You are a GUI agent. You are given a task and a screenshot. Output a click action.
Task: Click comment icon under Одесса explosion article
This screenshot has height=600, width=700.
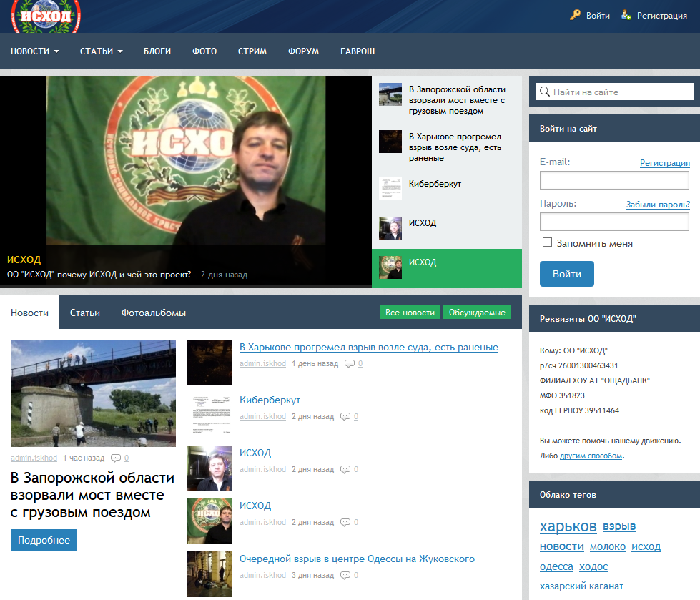pos(345,575)
